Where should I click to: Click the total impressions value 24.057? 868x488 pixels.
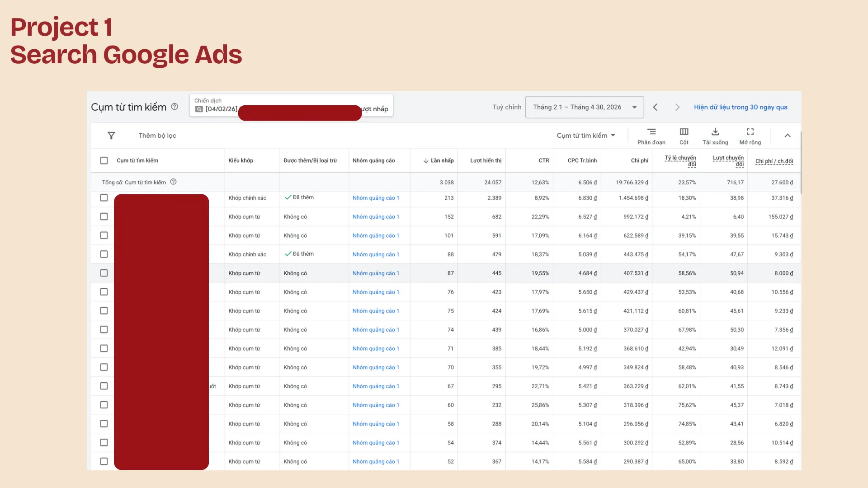tap(493, 183)
